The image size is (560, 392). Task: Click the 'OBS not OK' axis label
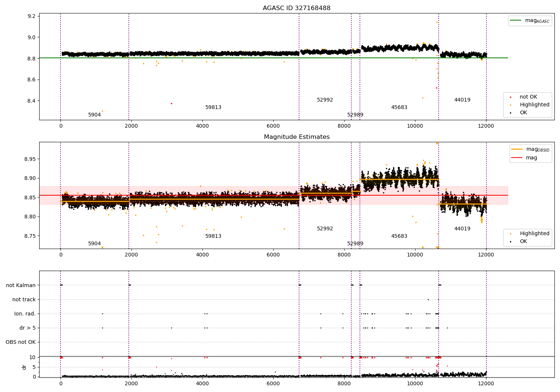click(x=21, y=342)
